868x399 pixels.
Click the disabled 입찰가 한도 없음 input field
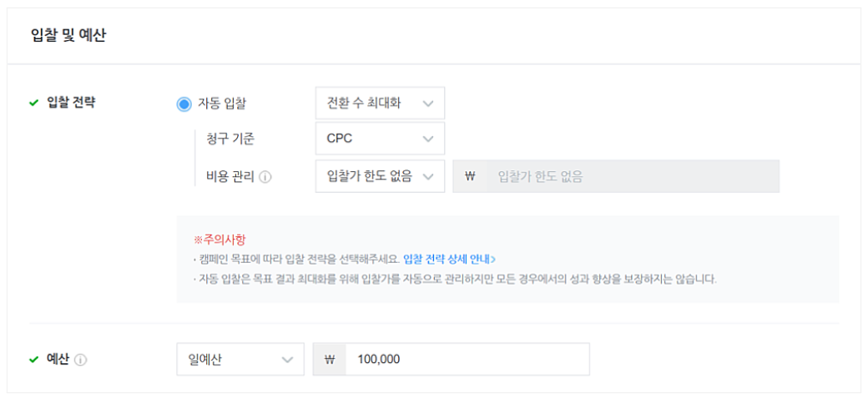point(633,176)
